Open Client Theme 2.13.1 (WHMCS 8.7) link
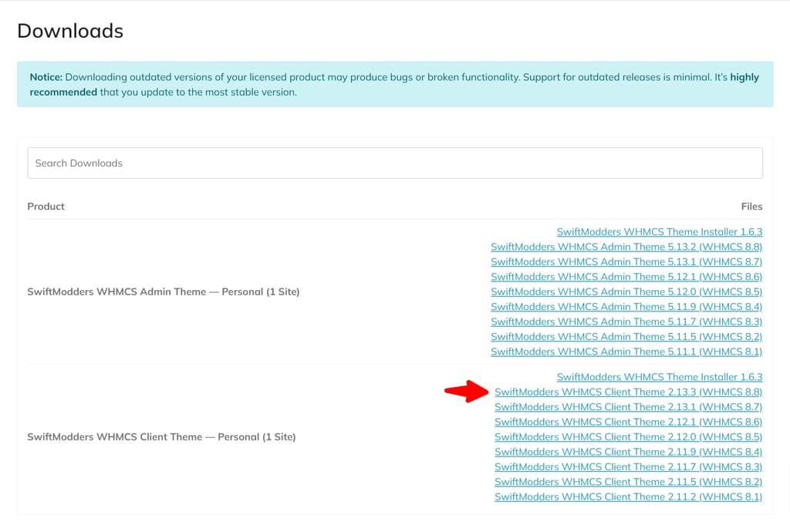790x532 pixels. (x=628, y=407)
